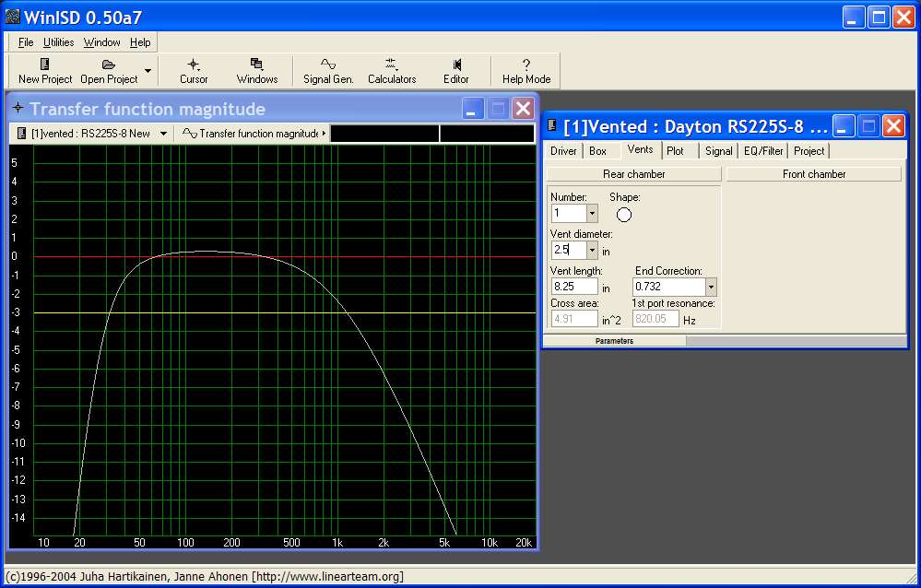
Task: Switch to the Project tab
Action: pos(809,151)
